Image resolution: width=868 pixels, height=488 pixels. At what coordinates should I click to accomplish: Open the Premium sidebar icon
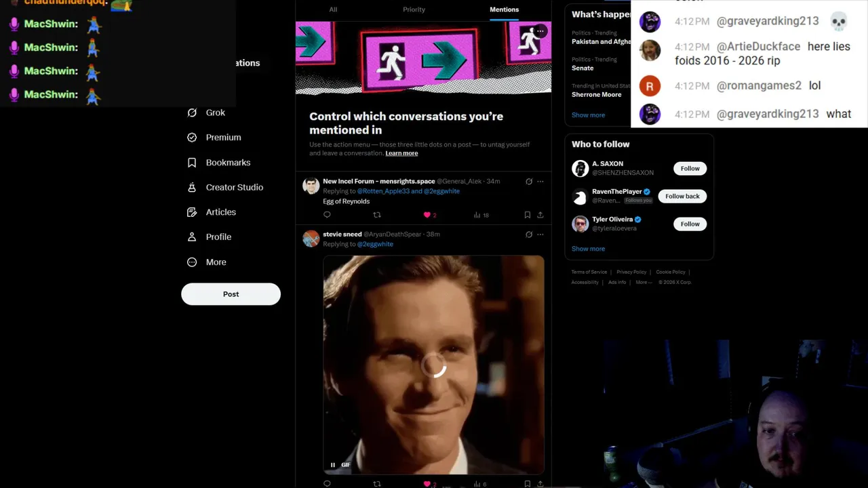point(192,137)
